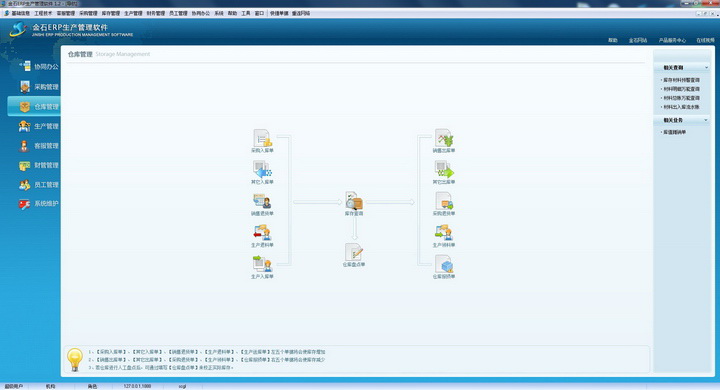Click 快捷单据 in the menu bar
This screenshot has height=390, width=720.
tap(279, 13)
